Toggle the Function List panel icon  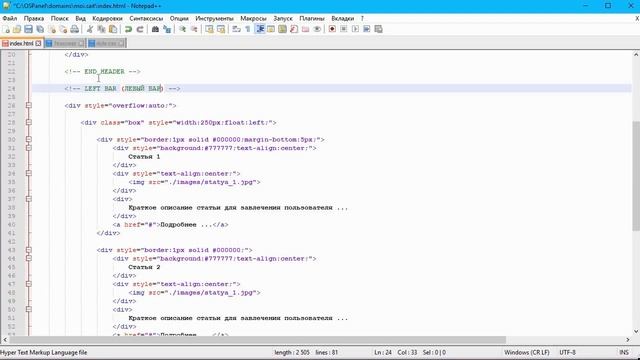(294, 29)
